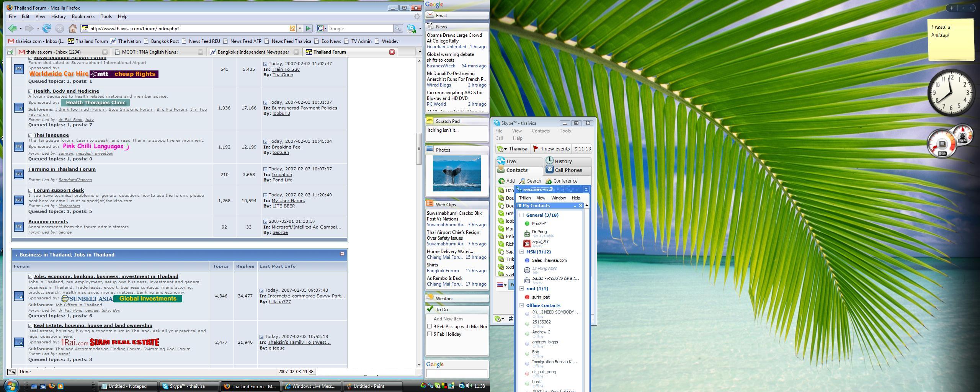980x392 pixels.
Task: Click the analog clock desktop gadget
Action: point(951,93)
